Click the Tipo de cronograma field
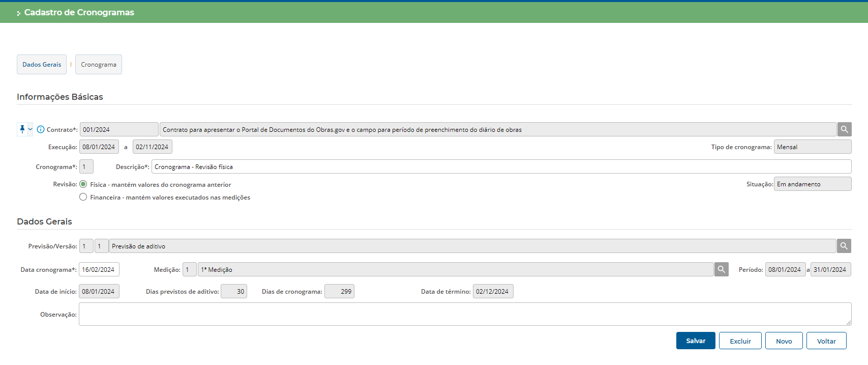 [812, 147]
